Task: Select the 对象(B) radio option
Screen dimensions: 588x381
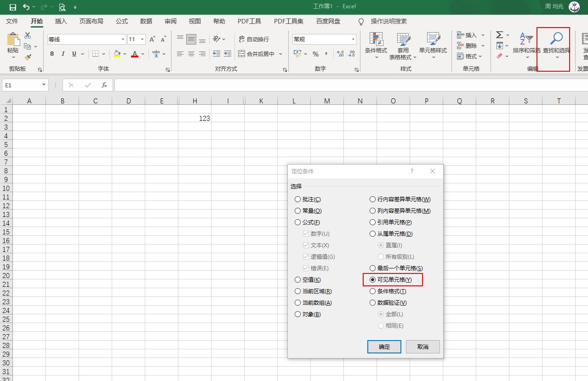Action: coord(308,314)
